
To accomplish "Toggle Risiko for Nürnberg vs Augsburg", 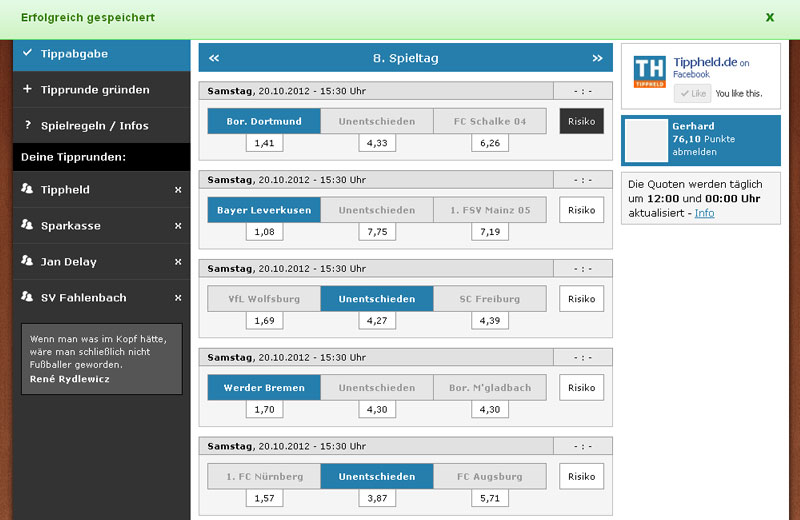I will tap(582, 476).
